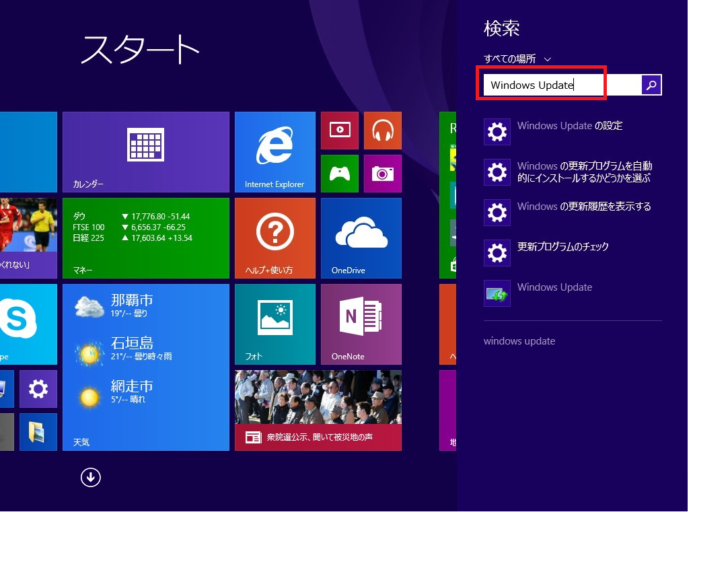Open the Internet Explorer tile

point(275,152)
